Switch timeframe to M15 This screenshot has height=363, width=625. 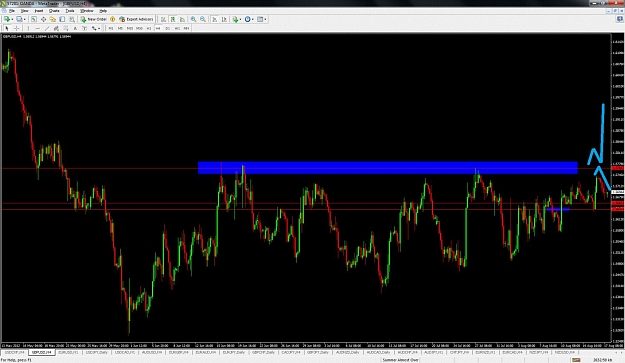[130, 28]
